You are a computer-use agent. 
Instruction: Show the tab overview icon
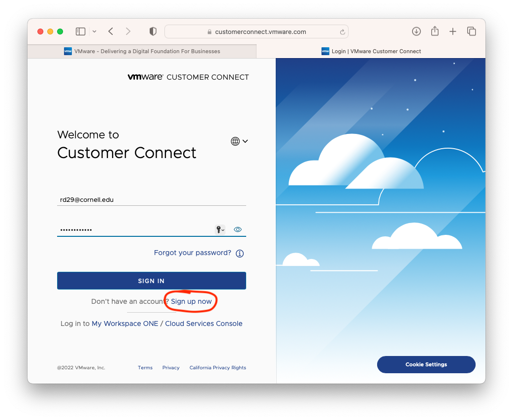tap(471, 32)
